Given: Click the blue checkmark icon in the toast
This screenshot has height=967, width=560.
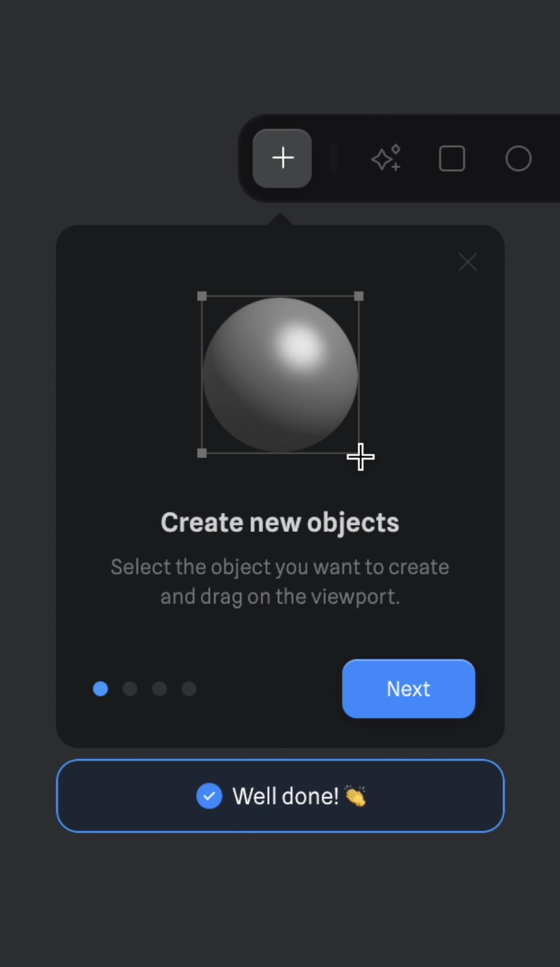Looking at the screenshot, I should tap(209, 796).
